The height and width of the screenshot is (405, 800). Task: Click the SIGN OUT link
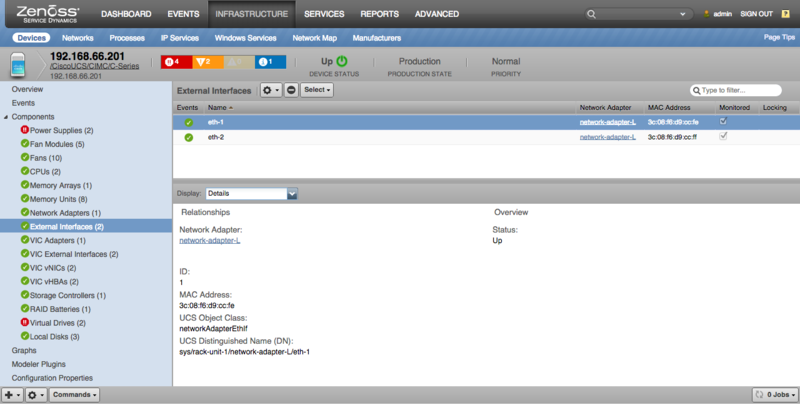pyautogui.click(x=757, y=14)
